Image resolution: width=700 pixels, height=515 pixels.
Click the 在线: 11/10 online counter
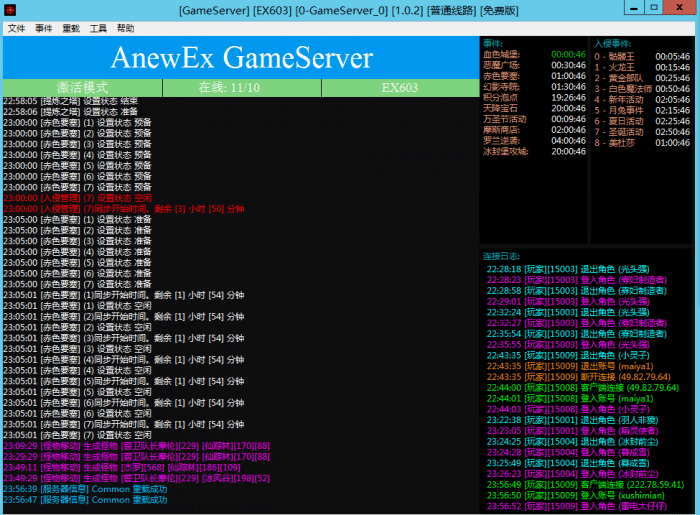click(x=241, y=88)
